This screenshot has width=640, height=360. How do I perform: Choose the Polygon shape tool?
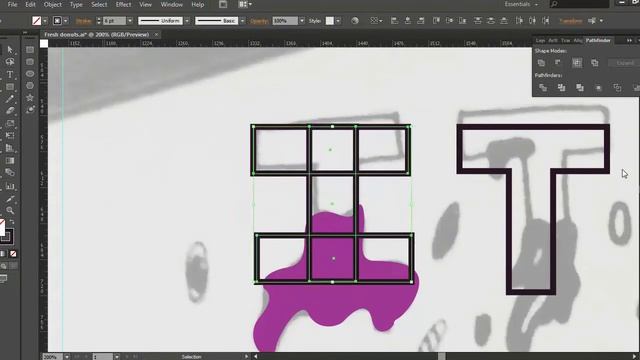tap(30, 86)
